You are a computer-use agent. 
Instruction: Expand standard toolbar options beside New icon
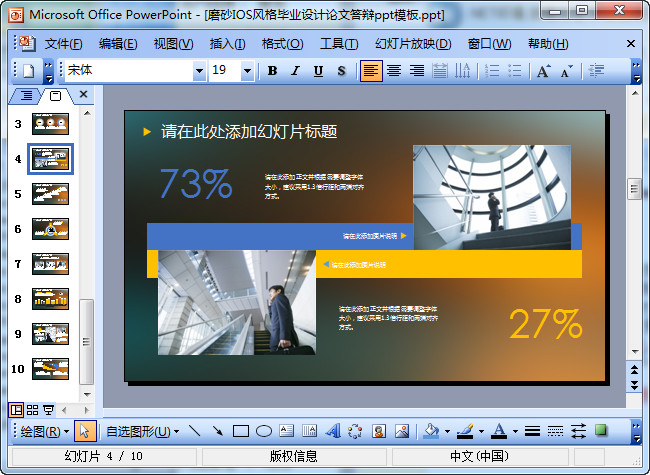[x=49, y=71]
